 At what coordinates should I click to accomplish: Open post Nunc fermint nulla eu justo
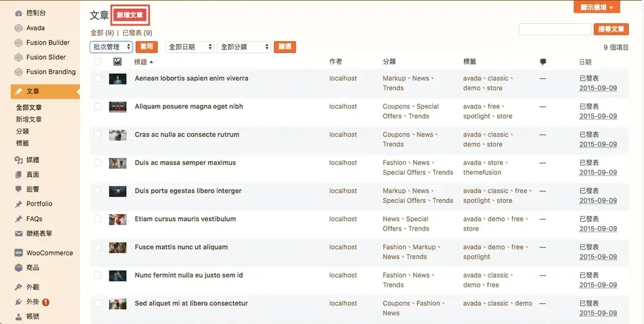click(189, 275)
